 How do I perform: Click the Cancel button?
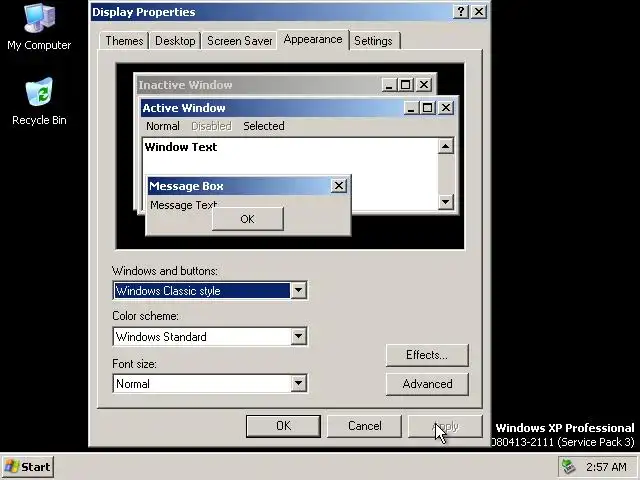pyautogui.click(x=364, y=426)
